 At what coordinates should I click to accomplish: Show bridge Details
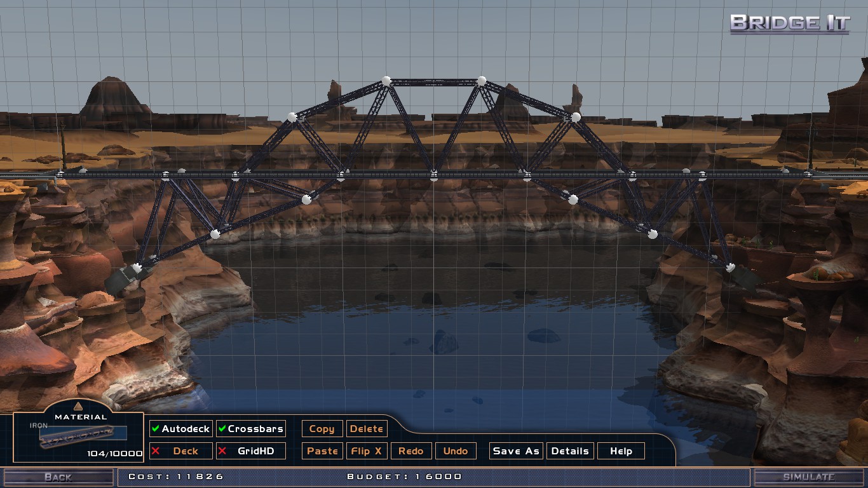pos(570,451)
